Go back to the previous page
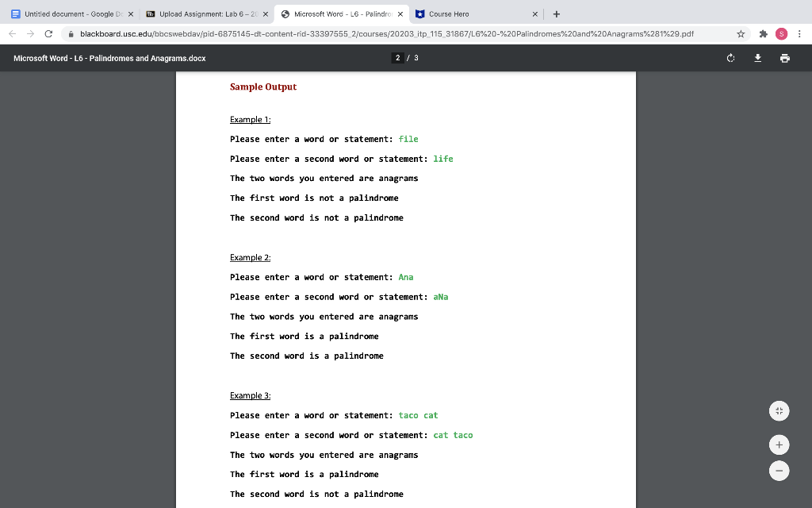 (13, 33)
